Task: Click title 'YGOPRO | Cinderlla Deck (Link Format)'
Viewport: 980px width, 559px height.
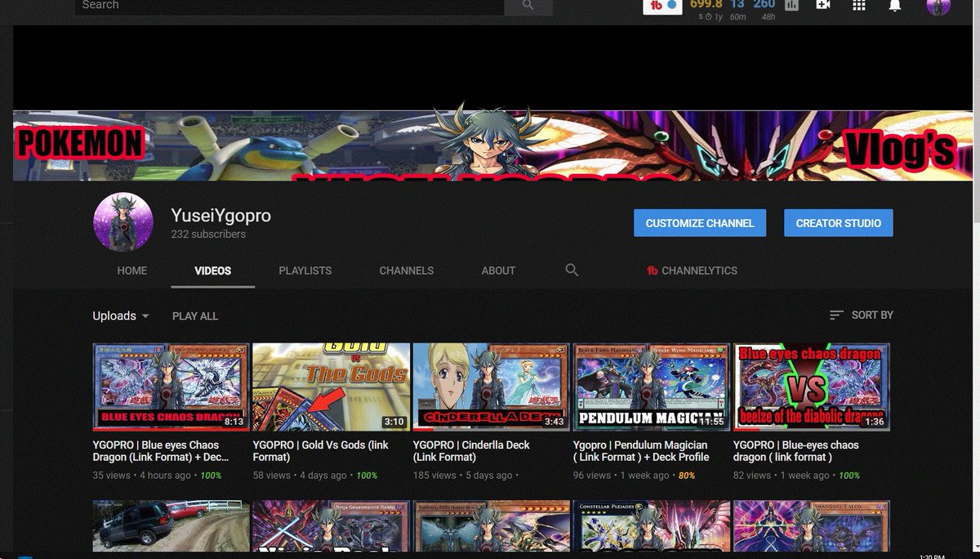Action: (471, 451)
